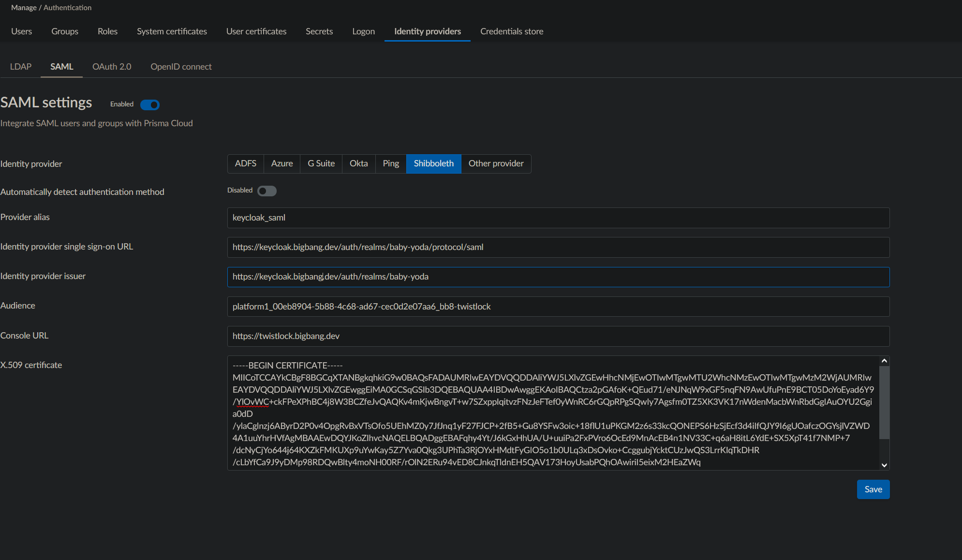Open the Groups tab
The width and height of the screenshot is (962, 560).
(64, 31)
